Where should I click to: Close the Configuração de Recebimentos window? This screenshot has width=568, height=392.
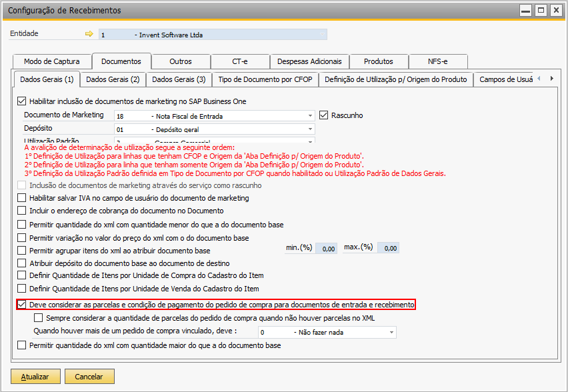pos(556,10)
